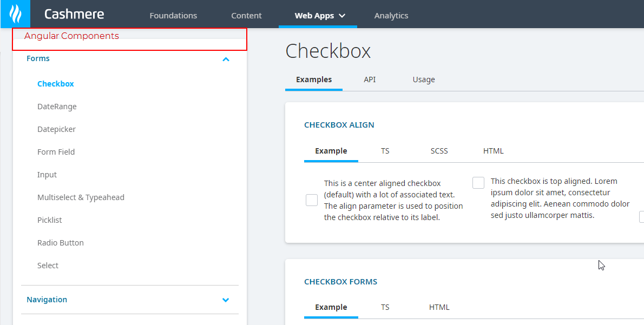Switch to the API tab
This screenshot has width=644, height=325.
(x=370, y=79)
